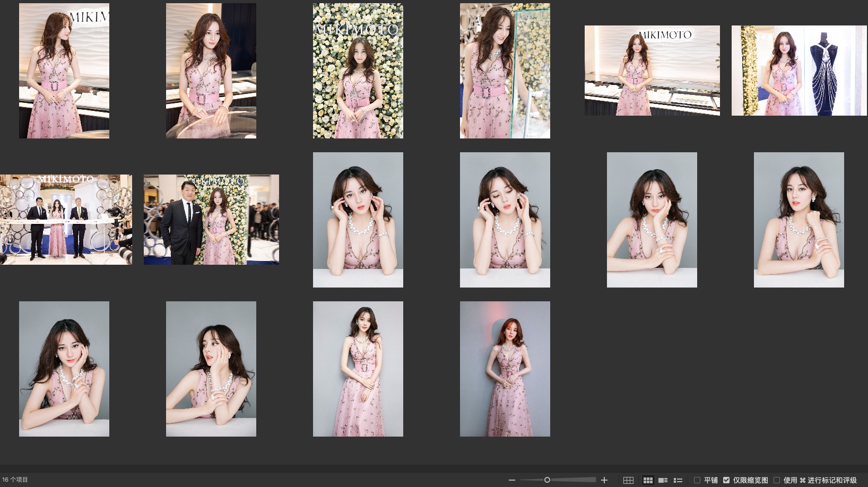Uncheck the 仅限缩览图 checkbox
Viewport: 868px width, 487px height.
[726, 480]
